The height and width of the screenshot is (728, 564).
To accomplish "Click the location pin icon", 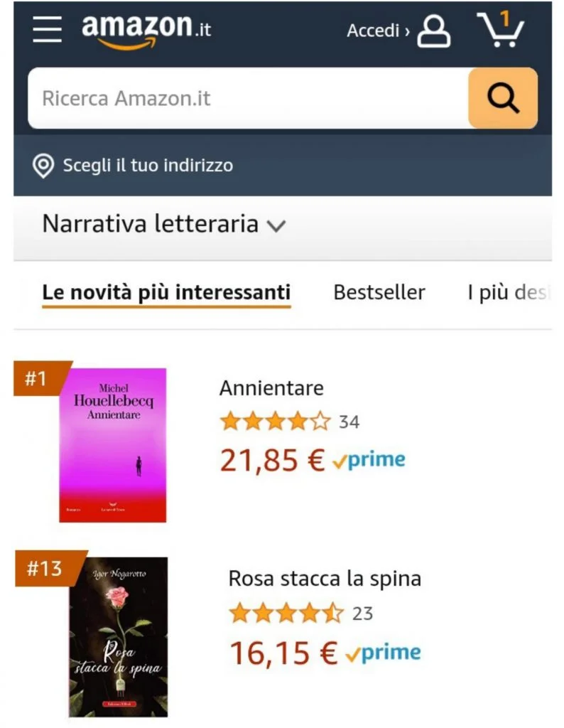I will (43, 166).
